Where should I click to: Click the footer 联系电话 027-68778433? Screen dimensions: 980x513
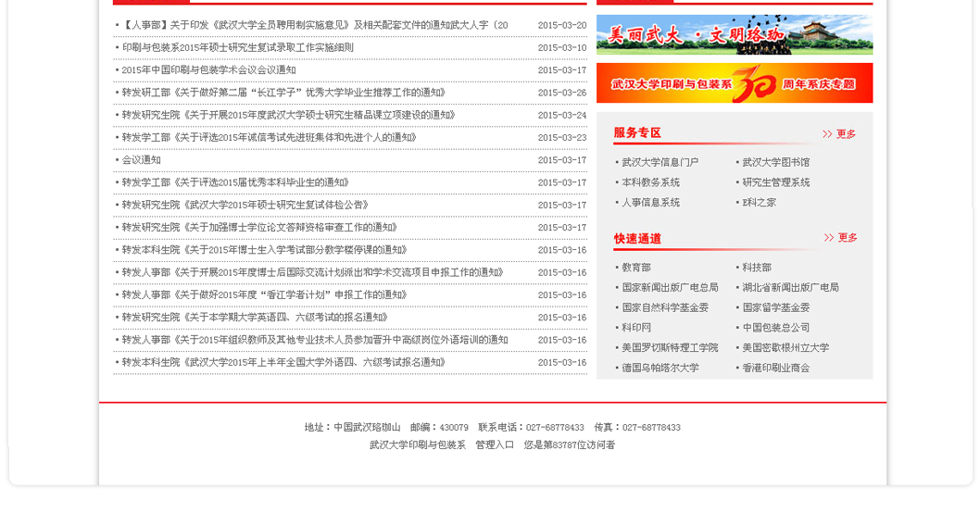point(531,428)
